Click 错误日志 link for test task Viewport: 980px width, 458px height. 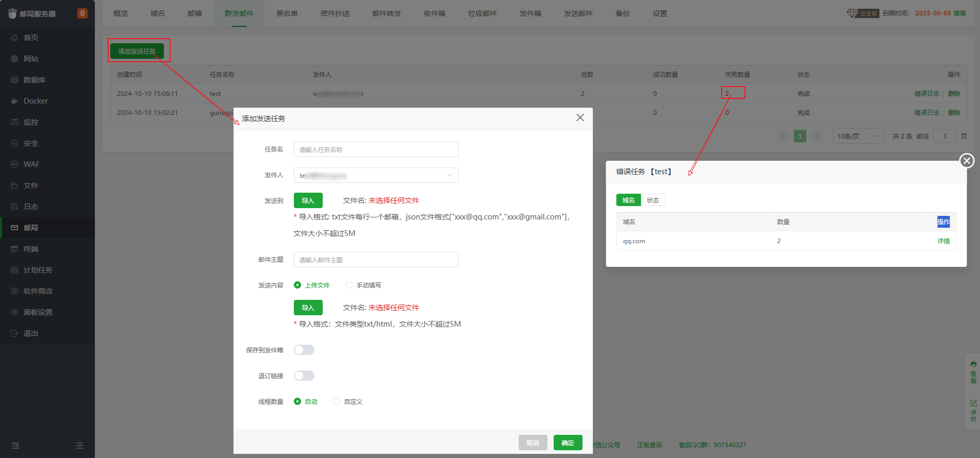click(x=927, y=93)
